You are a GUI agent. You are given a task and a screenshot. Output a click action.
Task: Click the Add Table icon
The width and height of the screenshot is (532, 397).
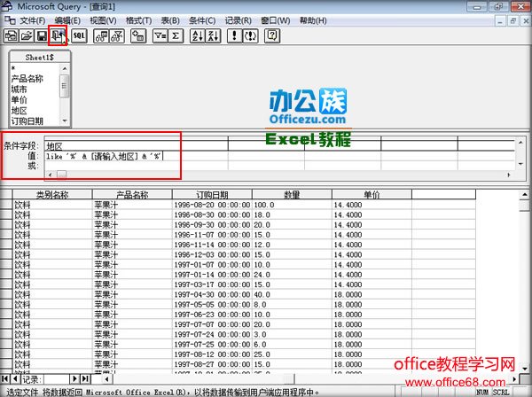[x=138, y=36]
